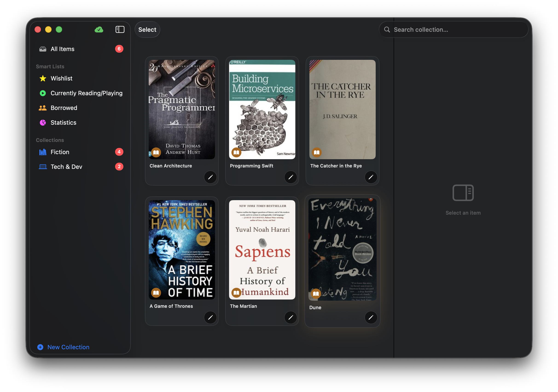Open Everything I Never Told You cover
Image resolution: width=558 pixels, height=392 pixels.
pos(343,250)
